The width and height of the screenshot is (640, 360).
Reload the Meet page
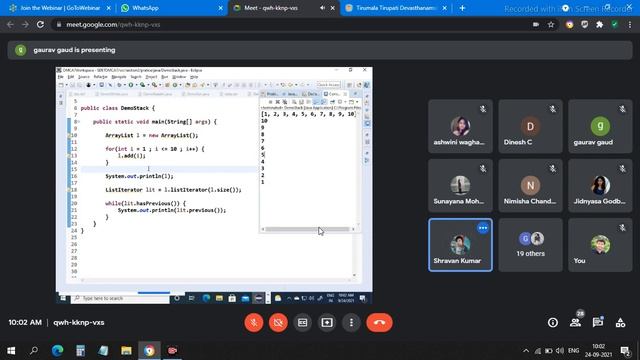[x=40, y=24]
